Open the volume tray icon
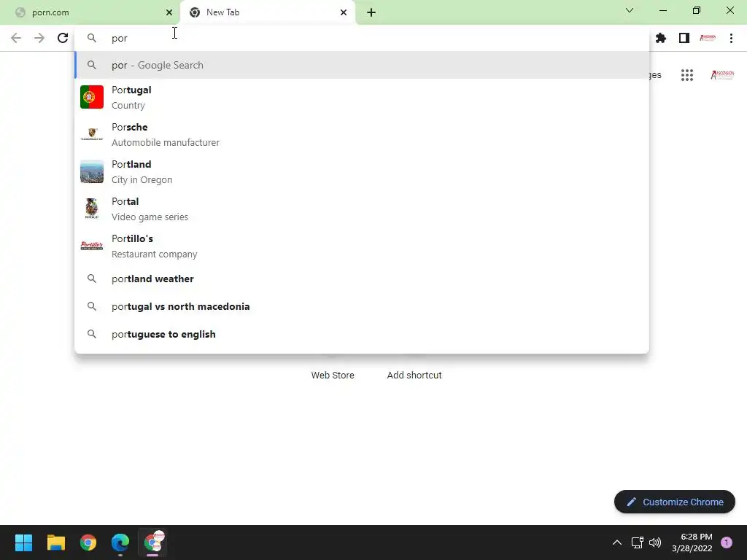 coord(655,542)
